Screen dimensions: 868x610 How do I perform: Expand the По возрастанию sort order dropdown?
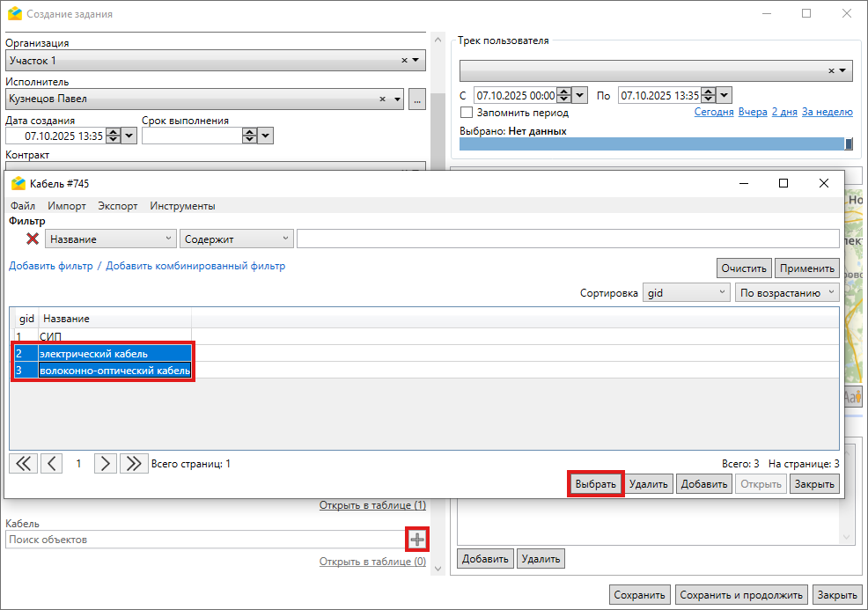click(787, 292)
